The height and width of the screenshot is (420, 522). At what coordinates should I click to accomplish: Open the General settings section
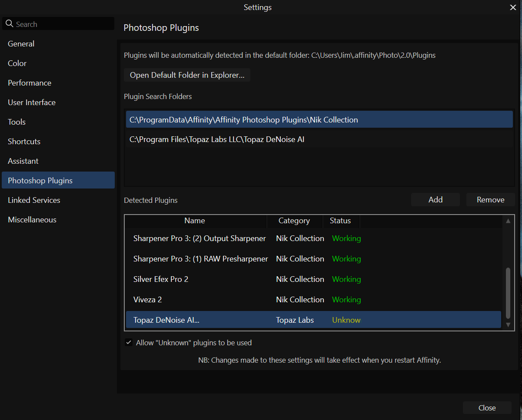(x=58, y=44)
